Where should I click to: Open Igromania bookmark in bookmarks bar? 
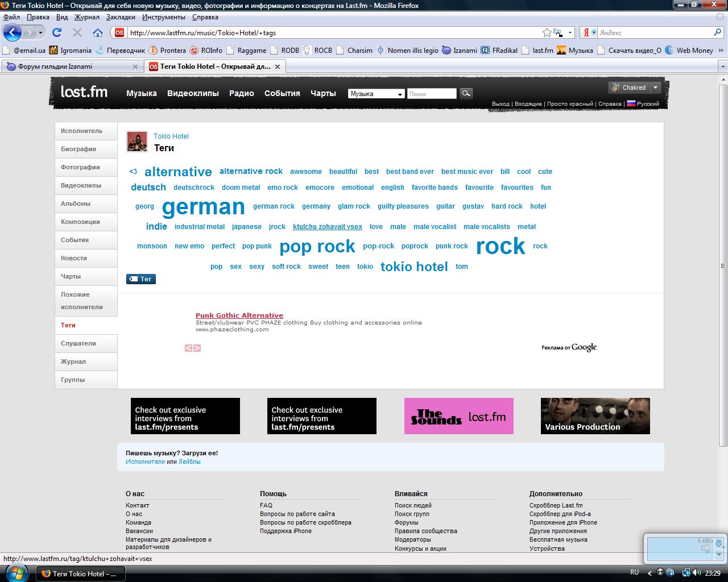70,50
